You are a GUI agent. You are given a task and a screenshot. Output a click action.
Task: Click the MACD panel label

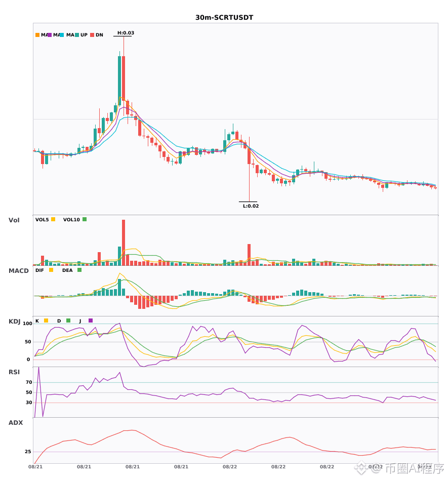tap(18, 271)
